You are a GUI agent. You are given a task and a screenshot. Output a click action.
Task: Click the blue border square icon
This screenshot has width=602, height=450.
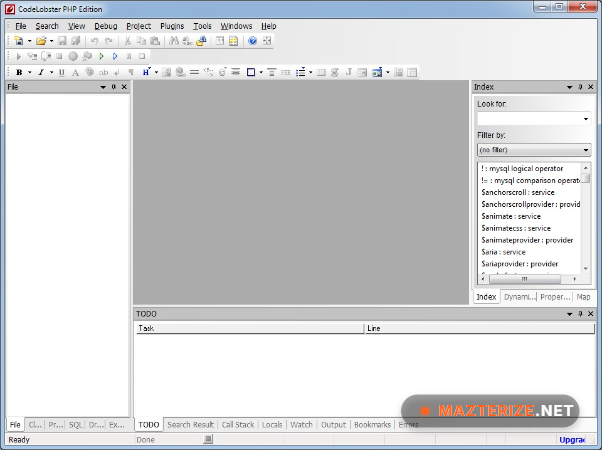coord(251,72)
